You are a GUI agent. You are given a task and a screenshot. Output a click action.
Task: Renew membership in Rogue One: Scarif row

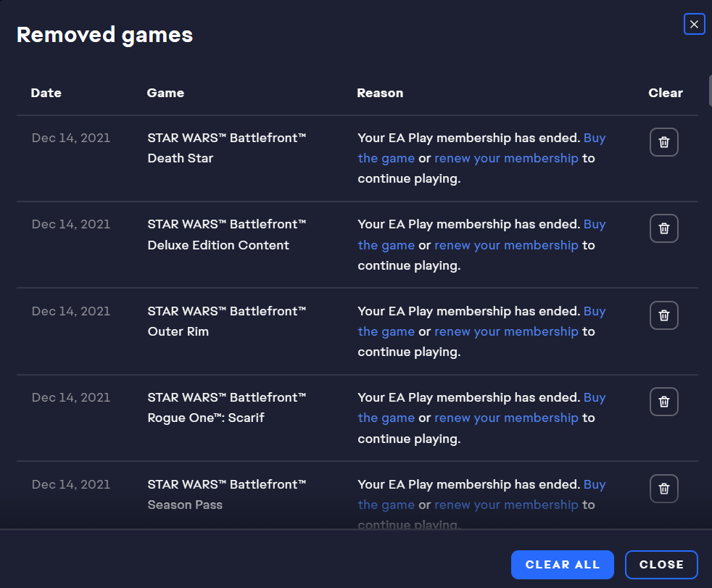click(506, 418)
